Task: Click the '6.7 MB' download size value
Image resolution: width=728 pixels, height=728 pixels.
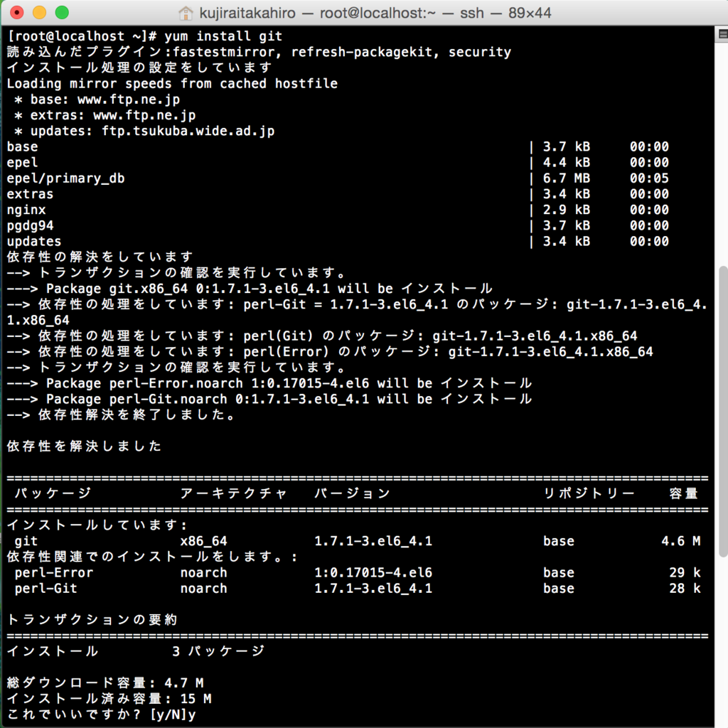Action: click(x=567, y=178)
